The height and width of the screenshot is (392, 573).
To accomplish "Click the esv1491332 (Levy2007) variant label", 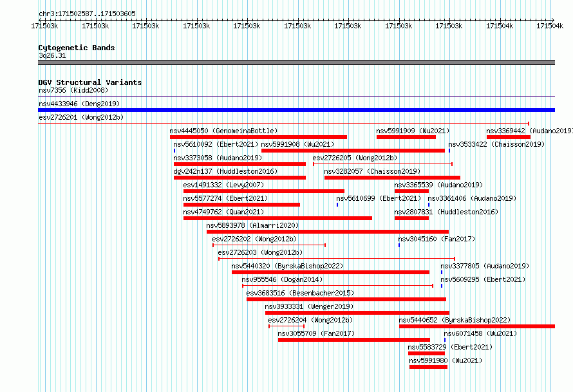I will pos(223,185).
